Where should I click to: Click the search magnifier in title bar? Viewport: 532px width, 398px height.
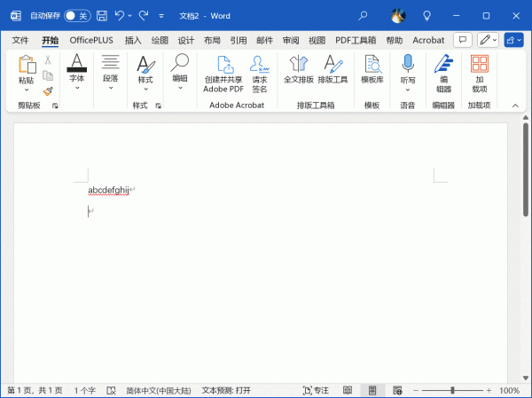pos(363,16)
